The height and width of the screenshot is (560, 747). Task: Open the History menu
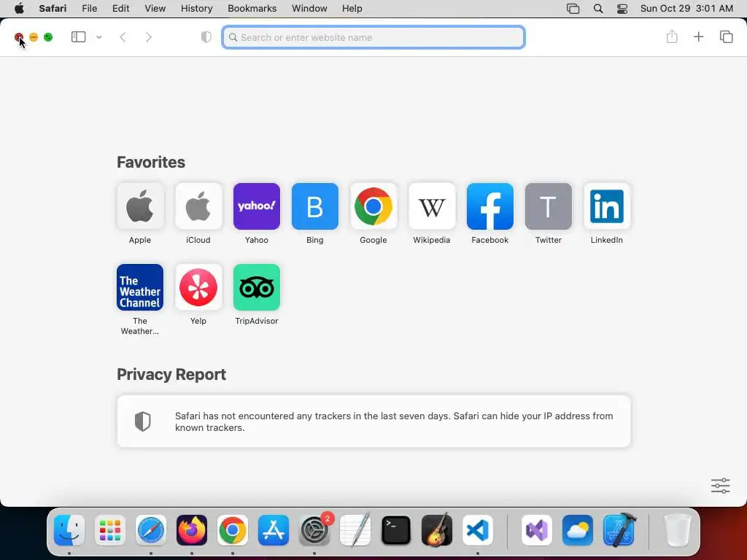coord(197,8)
